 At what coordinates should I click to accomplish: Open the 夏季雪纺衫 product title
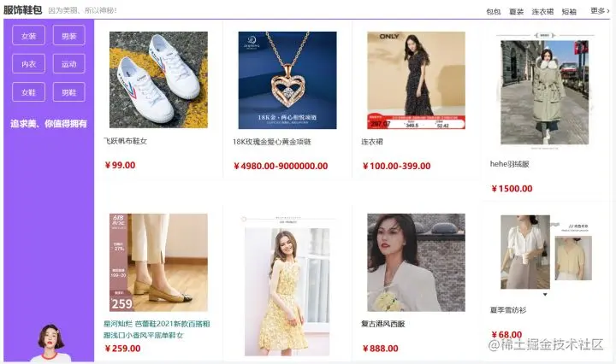[x=508, y=310]
